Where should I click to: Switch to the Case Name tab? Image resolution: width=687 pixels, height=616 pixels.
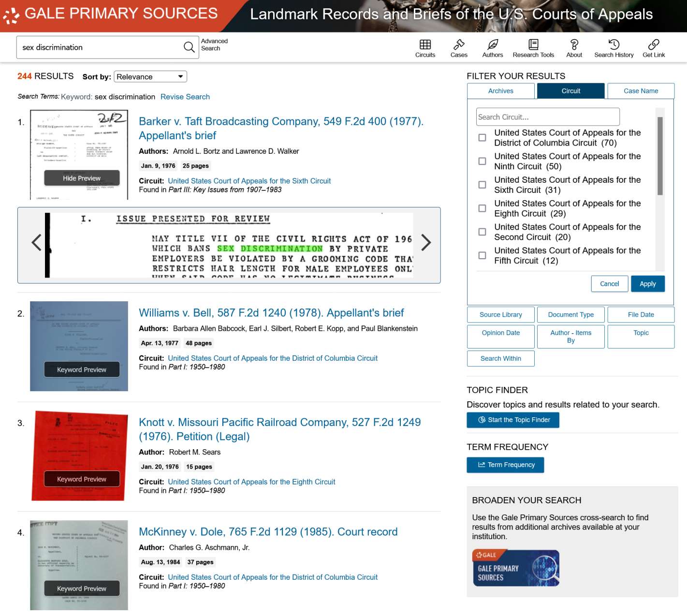tap(641, 91)
